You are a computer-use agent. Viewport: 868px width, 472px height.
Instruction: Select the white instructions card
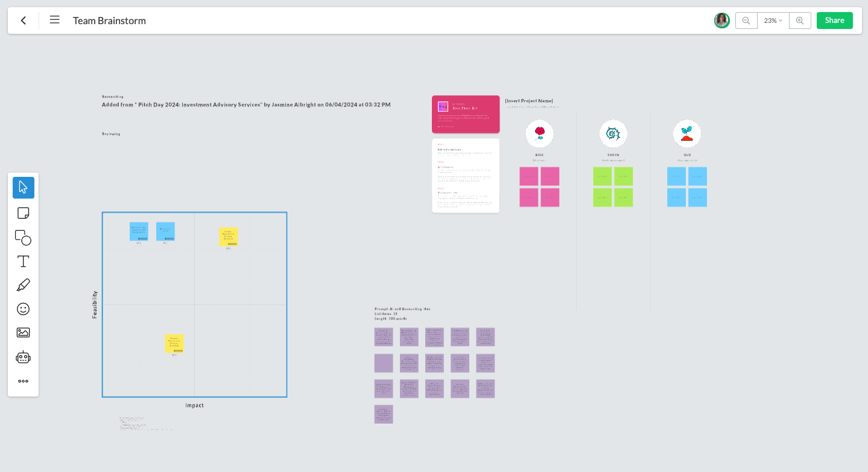click(x=466, y=176)
